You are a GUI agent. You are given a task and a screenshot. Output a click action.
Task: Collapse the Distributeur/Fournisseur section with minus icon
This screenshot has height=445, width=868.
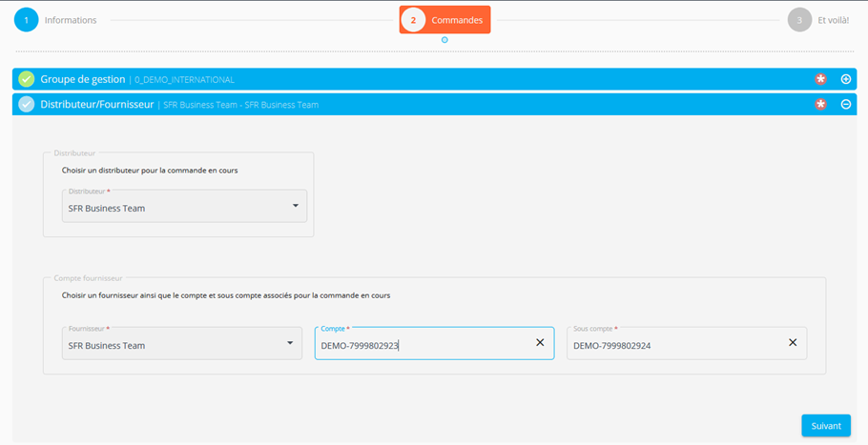click(x=845, y=104)
